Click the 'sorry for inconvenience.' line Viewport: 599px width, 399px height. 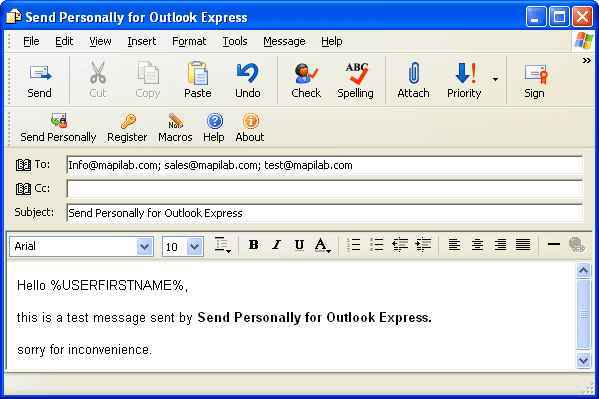pos(84,350)
